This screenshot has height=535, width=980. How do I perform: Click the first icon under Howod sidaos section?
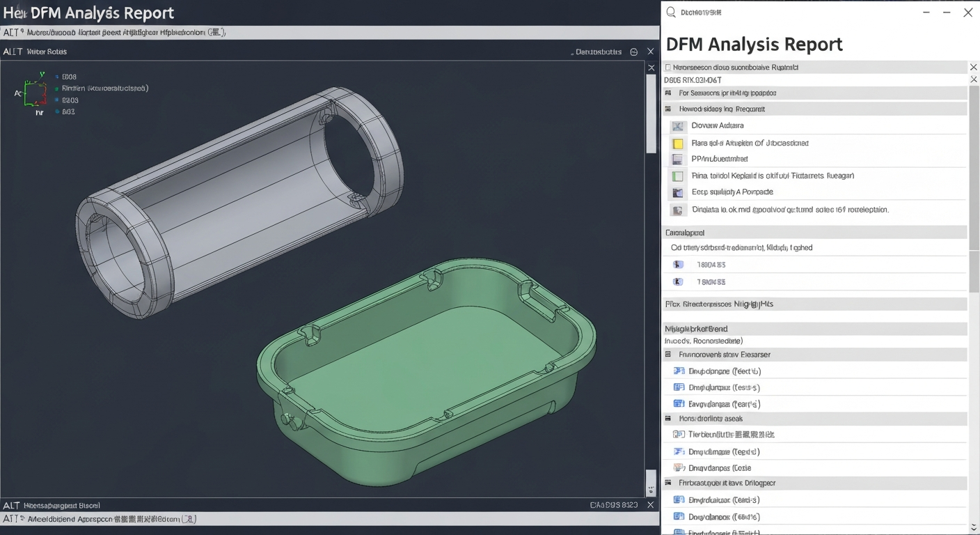(678, 127)
